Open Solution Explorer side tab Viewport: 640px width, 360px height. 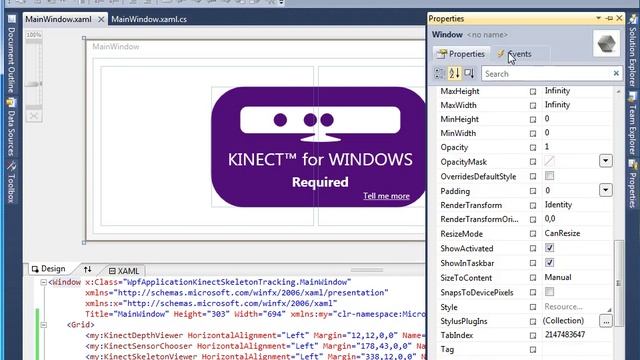[x=633, y=51]
